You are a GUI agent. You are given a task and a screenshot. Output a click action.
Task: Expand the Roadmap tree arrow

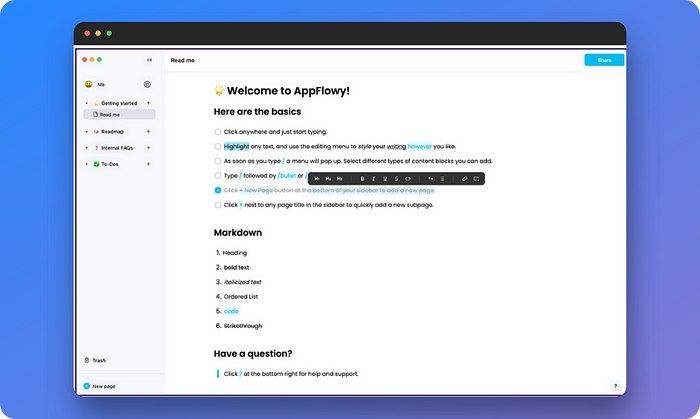[87, 132]
